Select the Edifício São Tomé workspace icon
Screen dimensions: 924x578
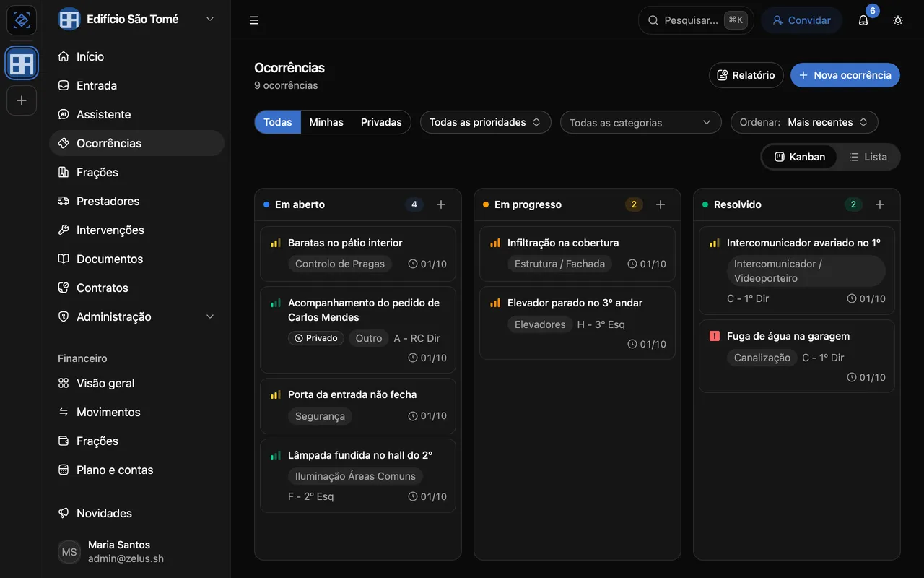point(22,64)
